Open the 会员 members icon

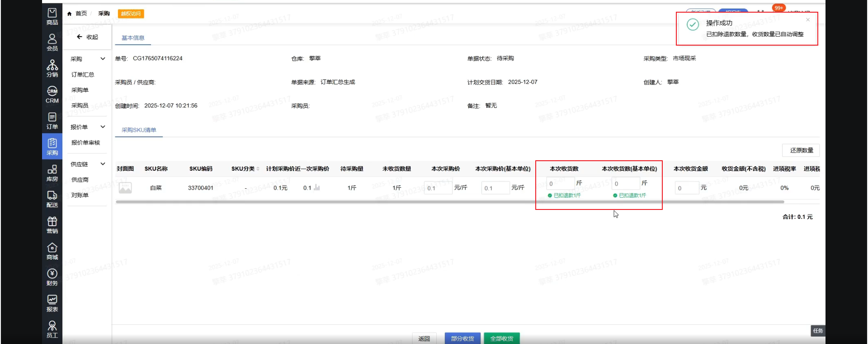52,42
